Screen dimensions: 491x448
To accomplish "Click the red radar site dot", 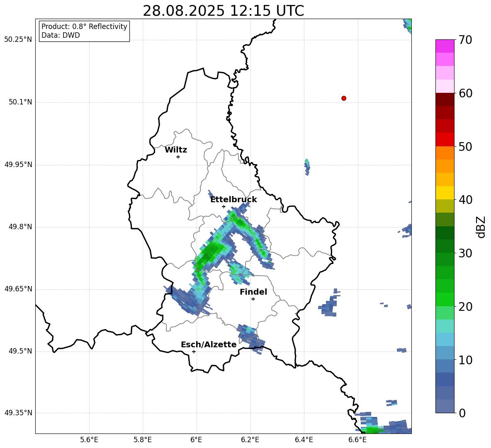I will pos(343,98).
